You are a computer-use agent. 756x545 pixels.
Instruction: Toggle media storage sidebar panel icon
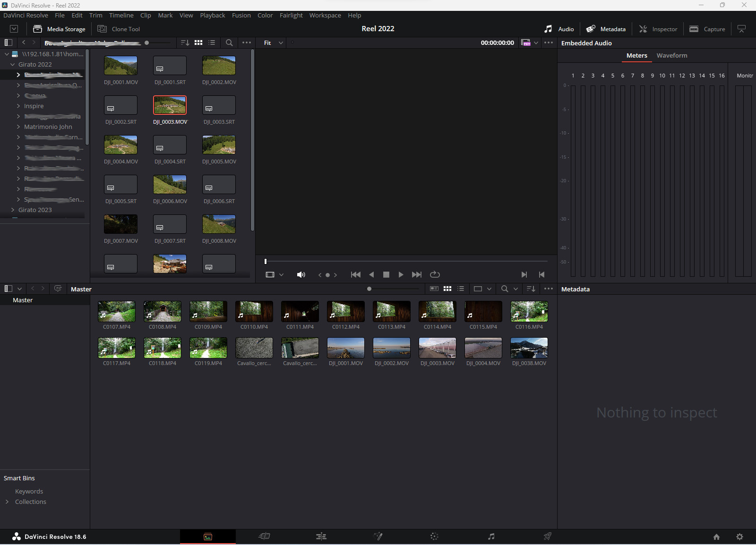(8, 43)
